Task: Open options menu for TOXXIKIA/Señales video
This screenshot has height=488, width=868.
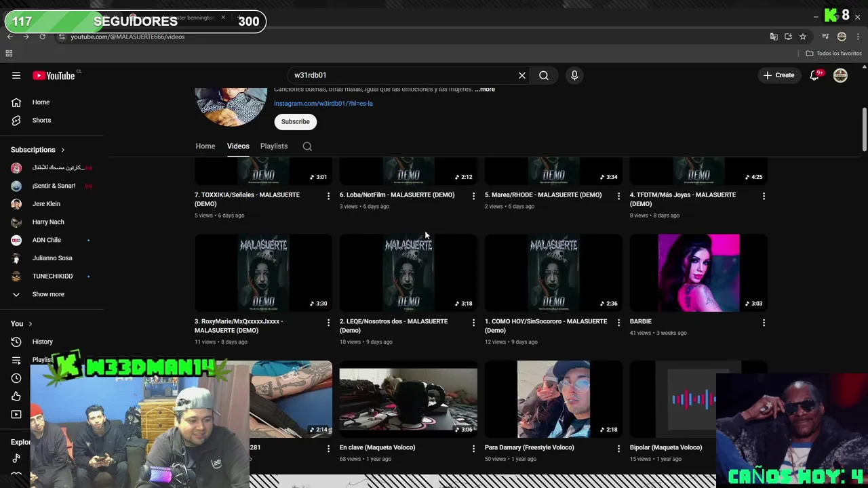Action: coord(328,196)
